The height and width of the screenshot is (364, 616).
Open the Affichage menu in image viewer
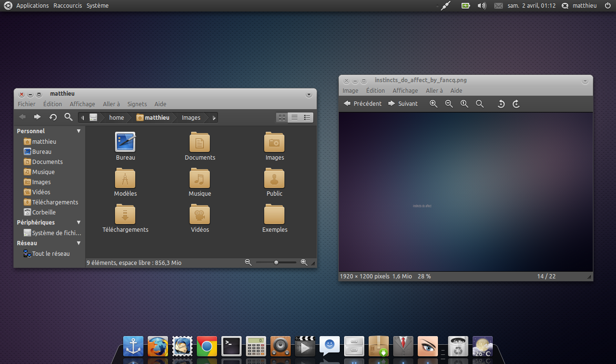[x=405, y=90]
